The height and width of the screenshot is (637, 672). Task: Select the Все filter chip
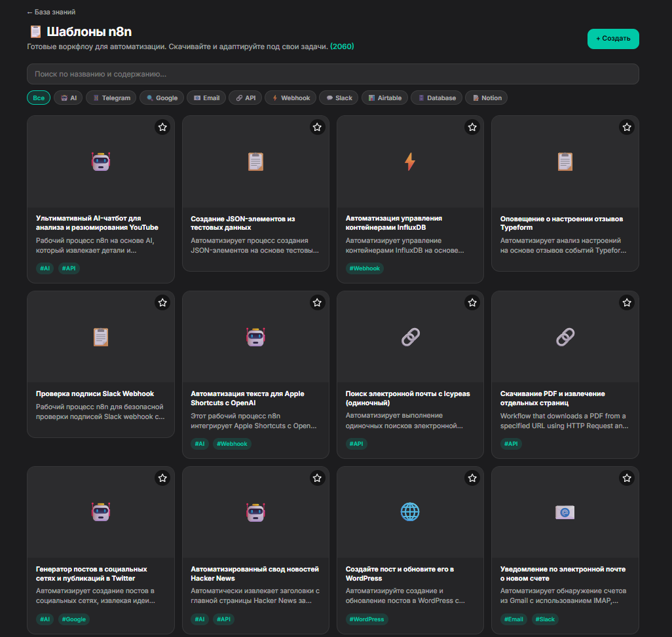tap(39, 98)
